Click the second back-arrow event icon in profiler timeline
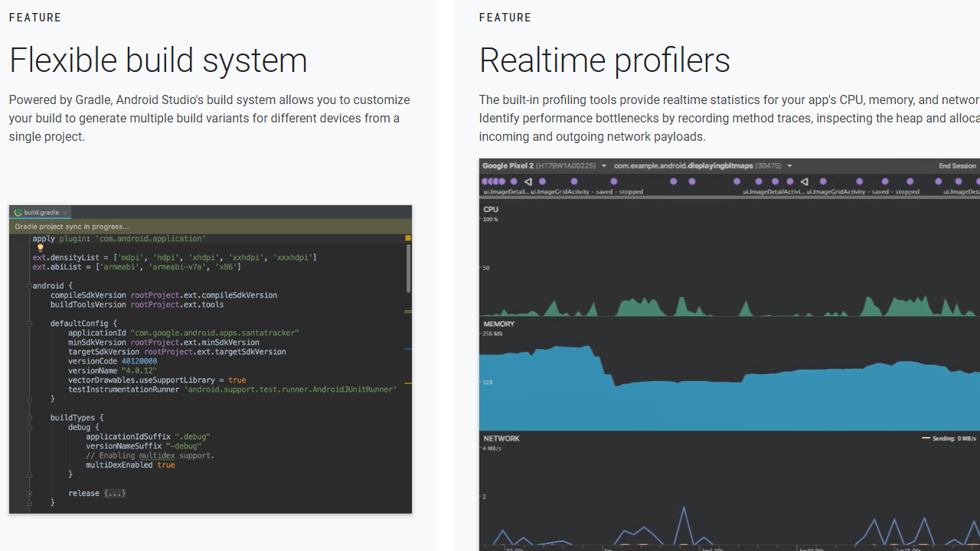980x551 pixels. pos(804,181)
